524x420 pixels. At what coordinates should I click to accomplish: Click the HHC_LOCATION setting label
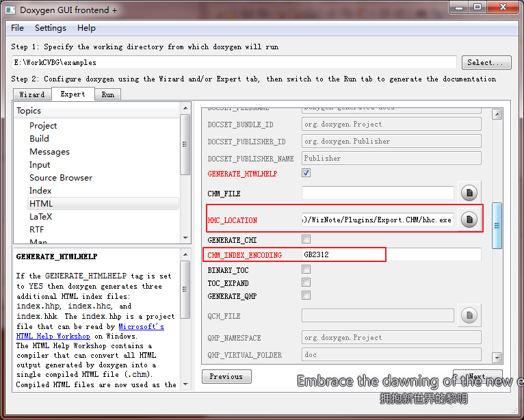(x=233, y=220)
